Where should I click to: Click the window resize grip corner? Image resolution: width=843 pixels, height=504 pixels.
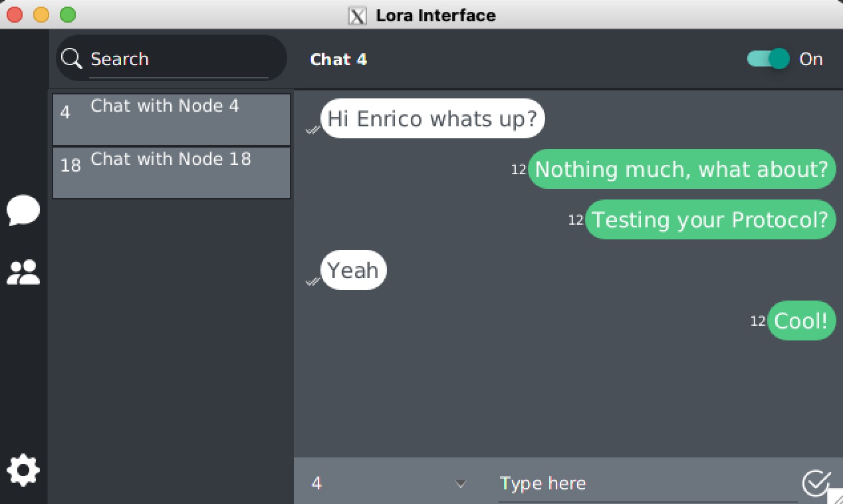click(x=835, y=497)
